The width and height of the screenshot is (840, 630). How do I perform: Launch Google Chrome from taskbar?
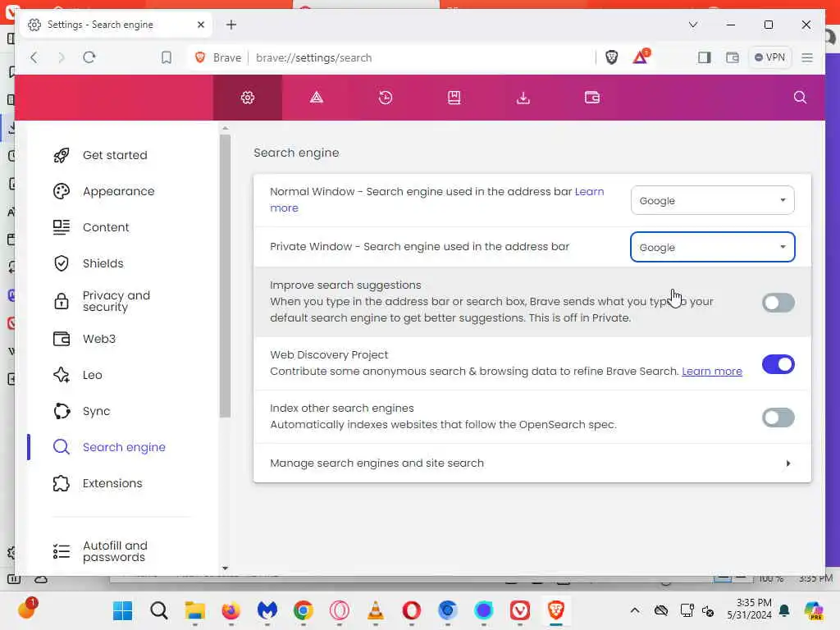tap(304, 610)
